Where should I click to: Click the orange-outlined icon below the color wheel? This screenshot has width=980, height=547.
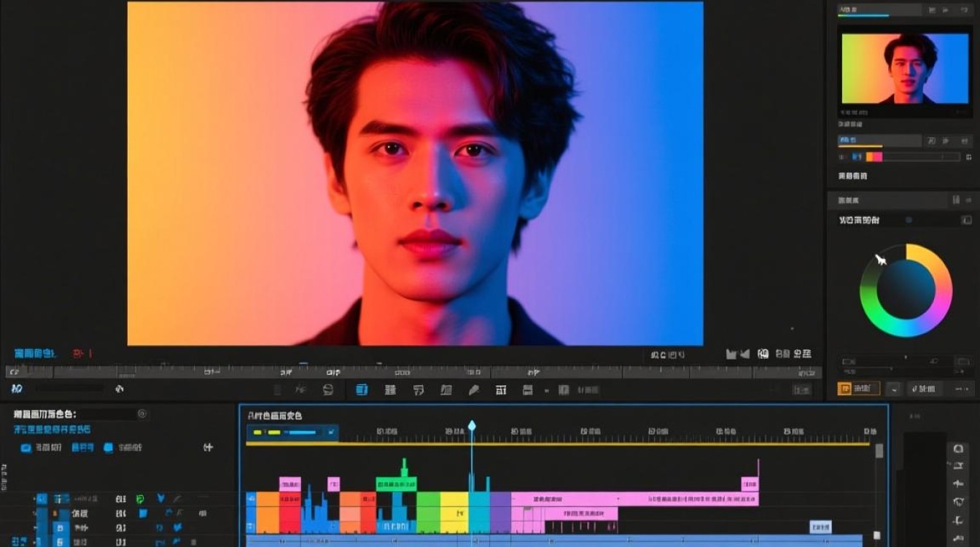(858, 389)
